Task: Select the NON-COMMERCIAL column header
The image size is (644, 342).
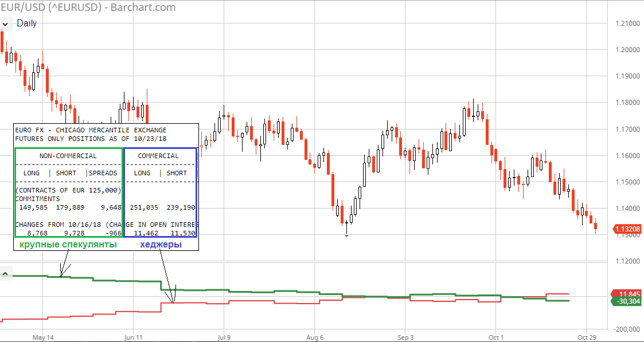Action: coord(68,156)
